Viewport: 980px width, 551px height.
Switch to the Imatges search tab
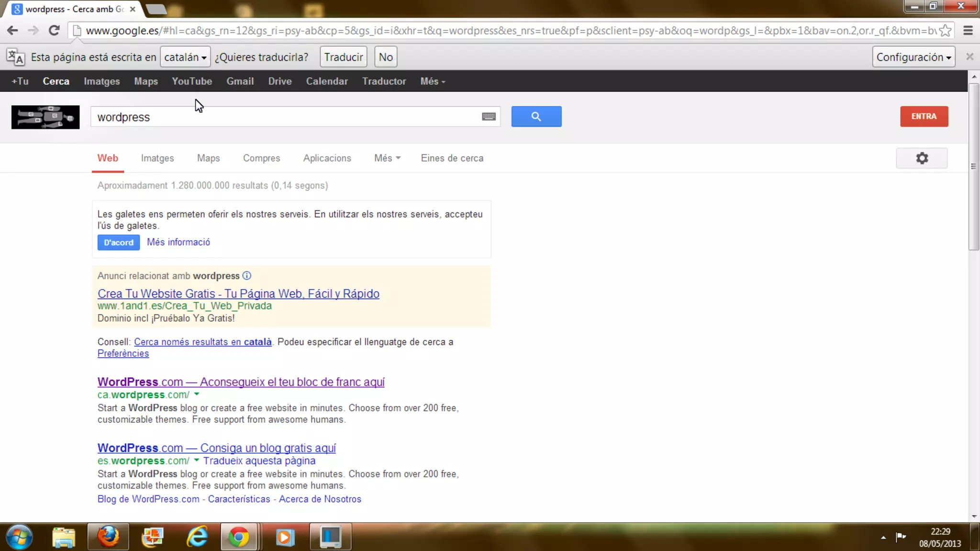pyautogui.click(x=157, y=158)
